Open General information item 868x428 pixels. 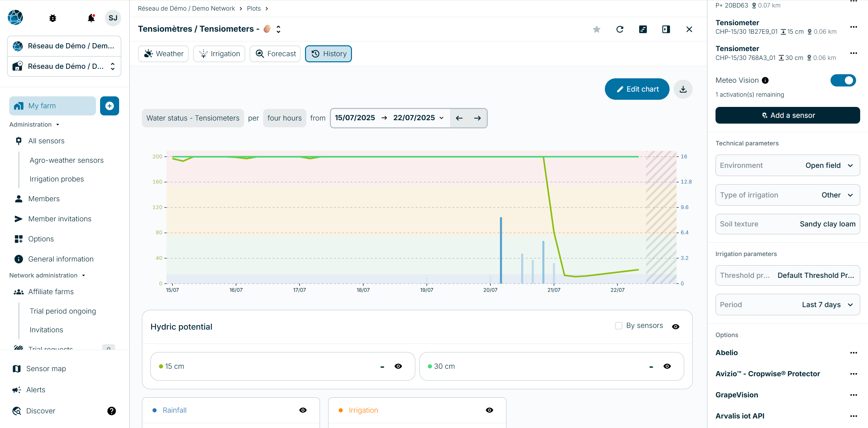pos(61,259)
